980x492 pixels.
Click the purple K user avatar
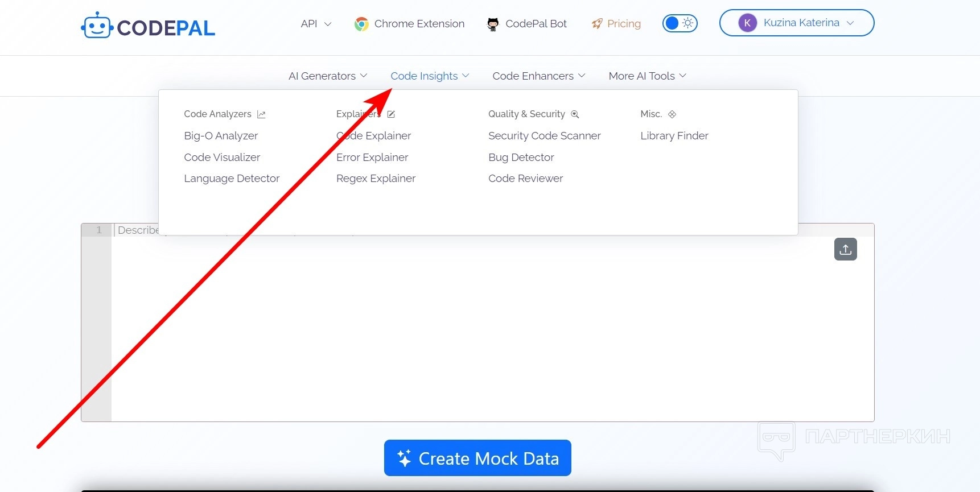point(747,23)
